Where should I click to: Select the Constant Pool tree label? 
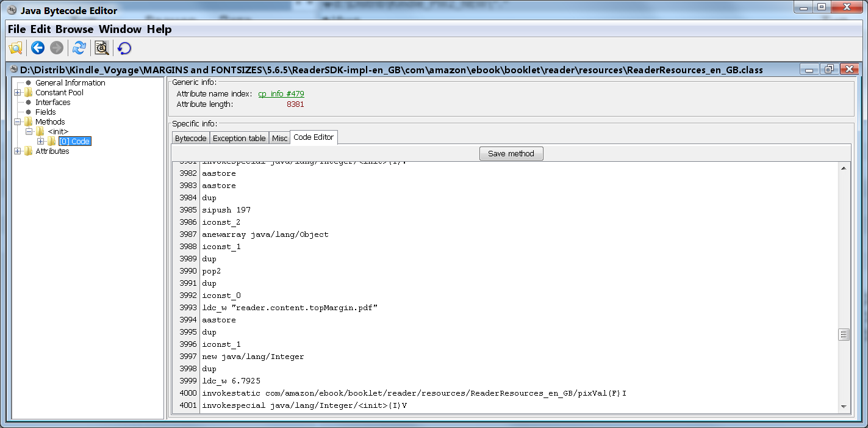click(x=59, y=92)
